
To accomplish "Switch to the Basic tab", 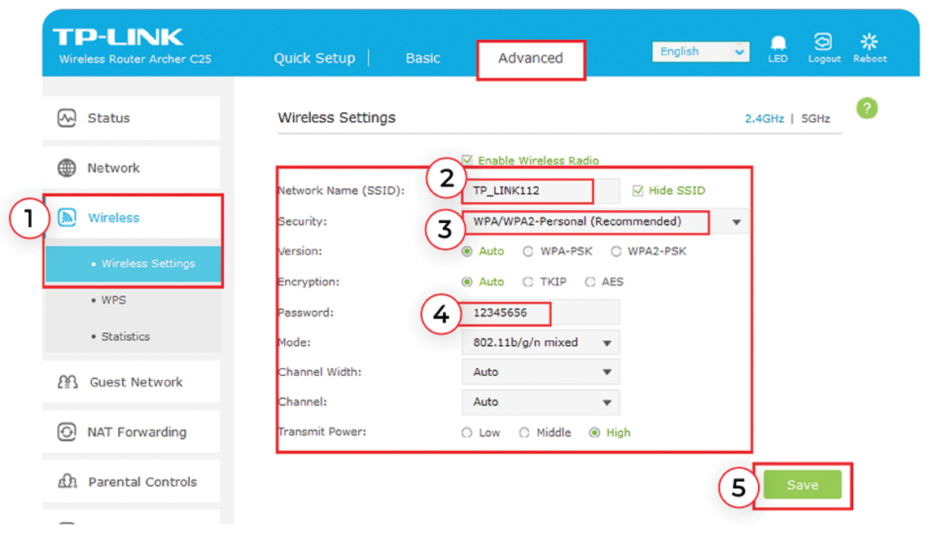I will pos(422,58).
